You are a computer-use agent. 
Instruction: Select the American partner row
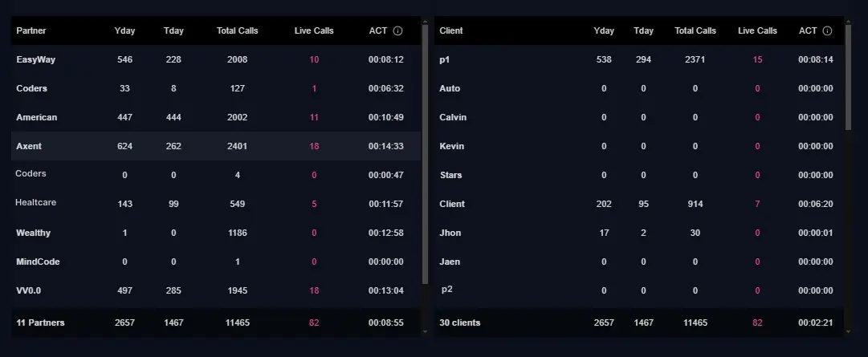point(216,117)
